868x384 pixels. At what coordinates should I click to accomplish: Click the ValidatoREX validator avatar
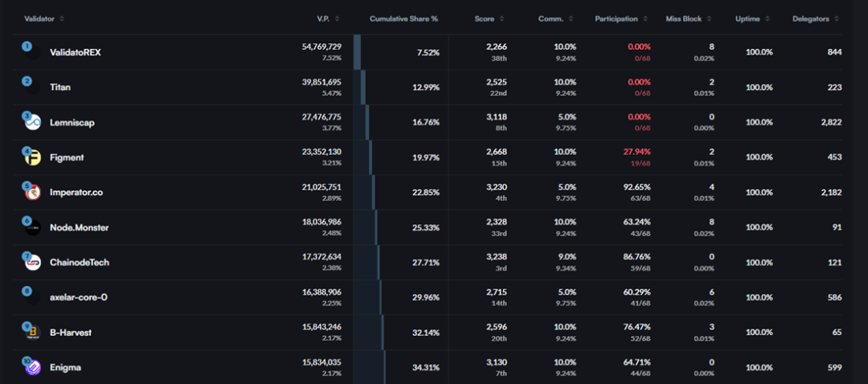click(x=33, y=52)
